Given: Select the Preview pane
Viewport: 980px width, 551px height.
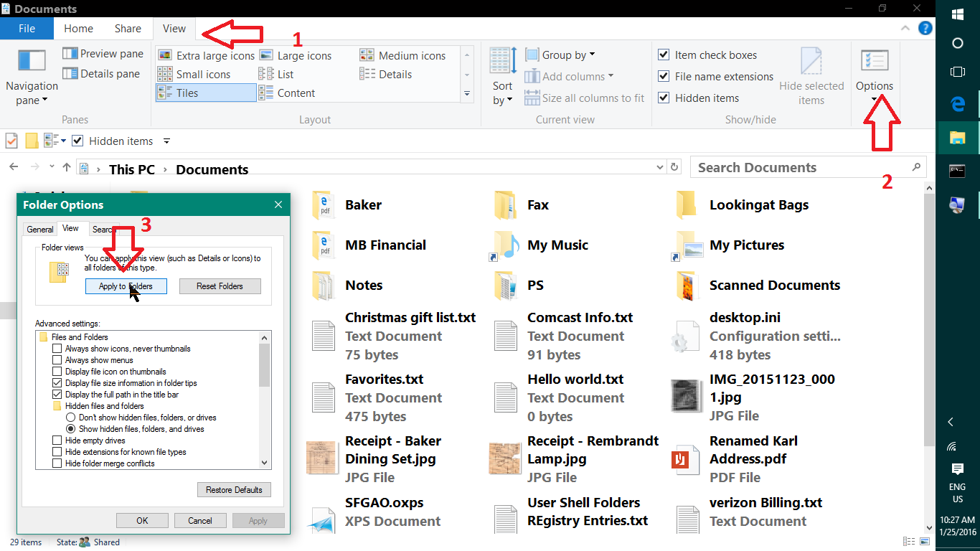Looking at the screenshot, I should click(x=103, y=53).
